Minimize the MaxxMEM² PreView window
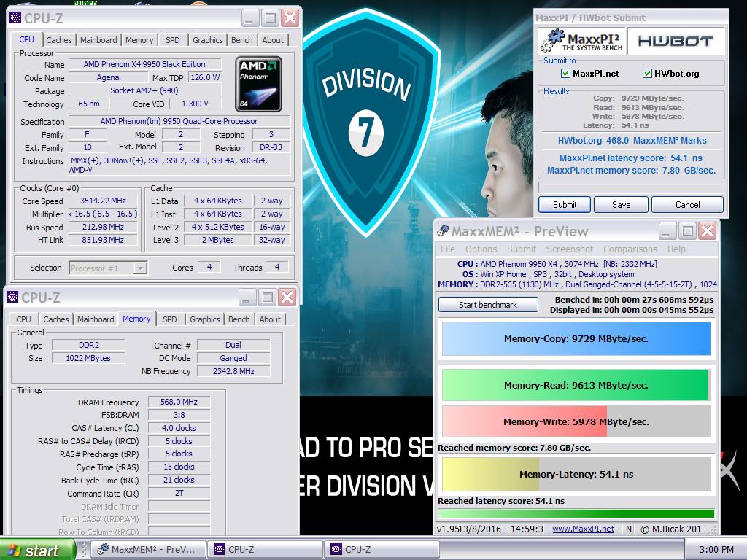The height and width of the screenshot is (560, 747). [667, 231]
